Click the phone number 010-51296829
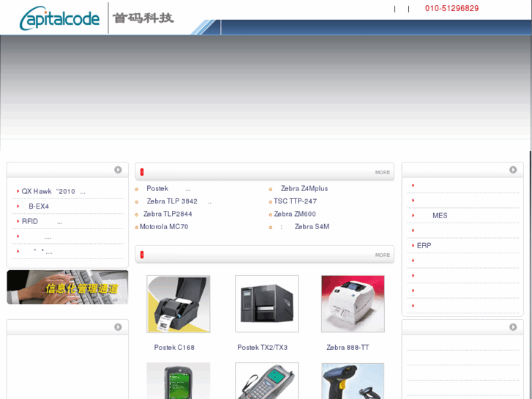Screen dimensions: 532x399 (x=452, y=9)
